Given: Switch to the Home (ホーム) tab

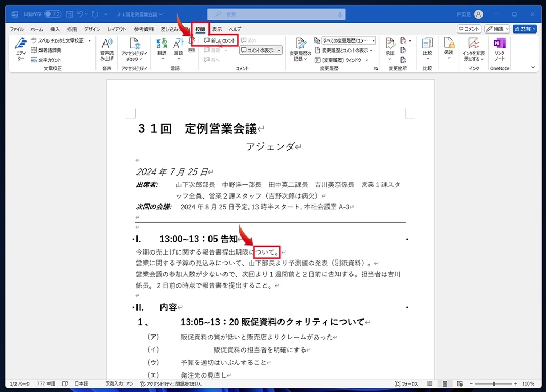Looking at the screenshot, I should click(x=37, y=29).
